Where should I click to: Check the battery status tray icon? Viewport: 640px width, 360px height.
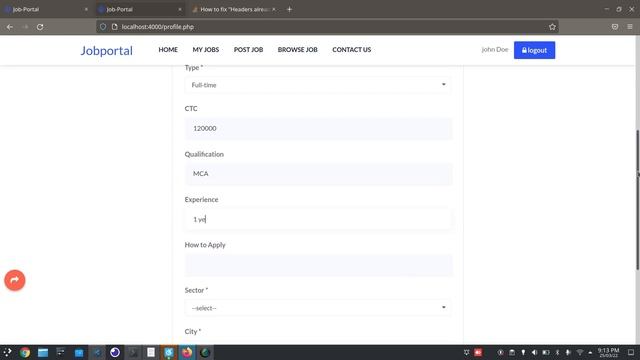tap(546, 352)
